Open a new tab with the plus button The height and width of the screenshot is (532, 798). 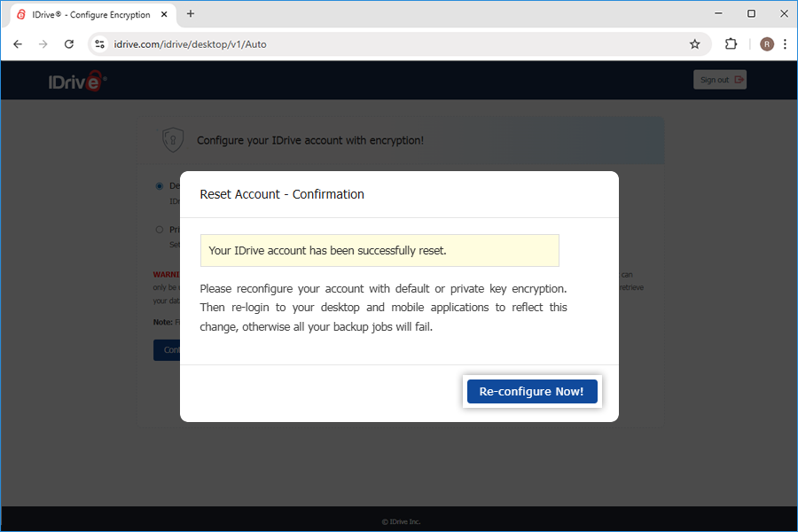coord(191,14)
